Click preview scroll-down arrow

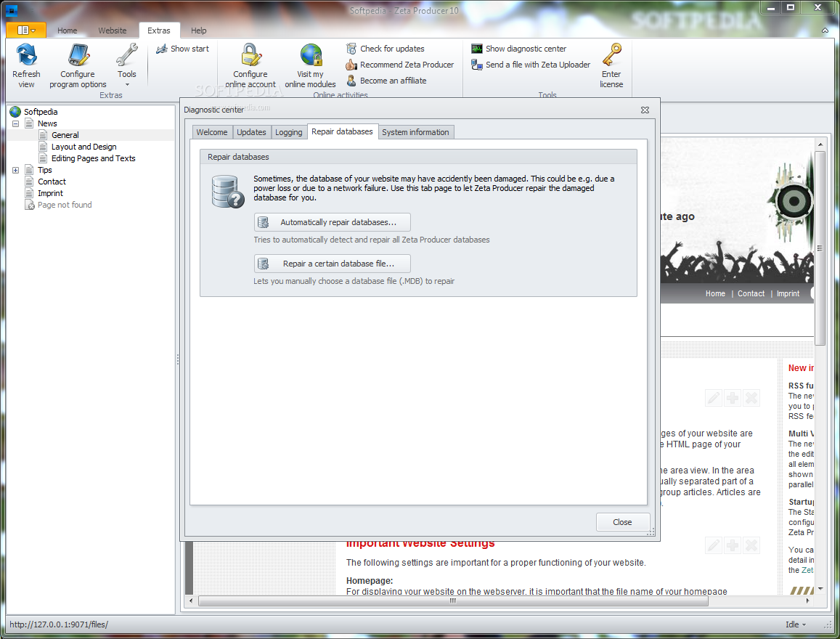[x=820, y=589]
